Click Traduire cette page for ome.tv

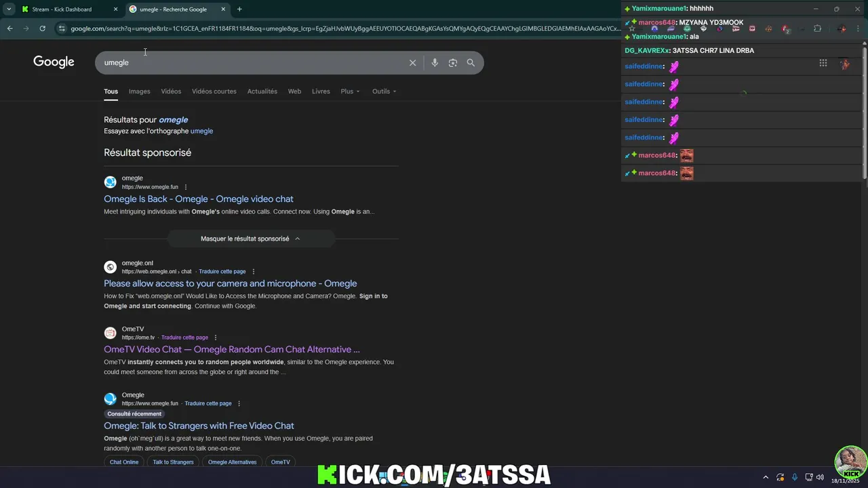184,338
